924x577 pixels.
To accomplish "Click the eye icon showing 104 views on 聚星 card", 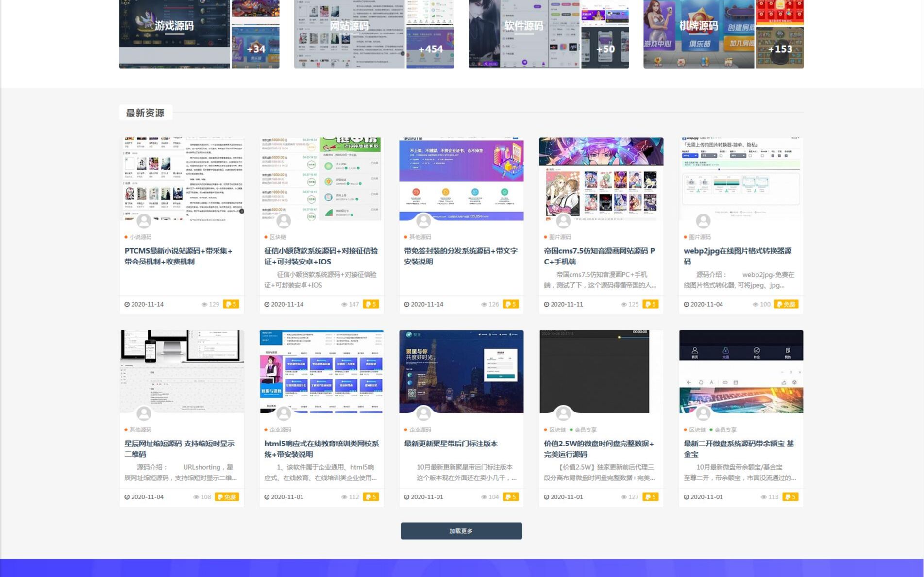I will pos(483,497).
